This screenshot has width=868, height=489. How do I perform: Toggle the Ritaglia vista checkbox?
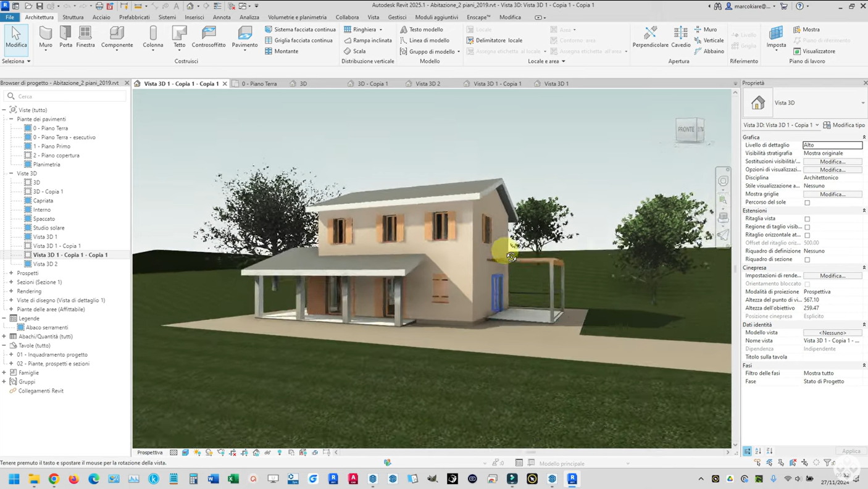click(x=807, y=219)
